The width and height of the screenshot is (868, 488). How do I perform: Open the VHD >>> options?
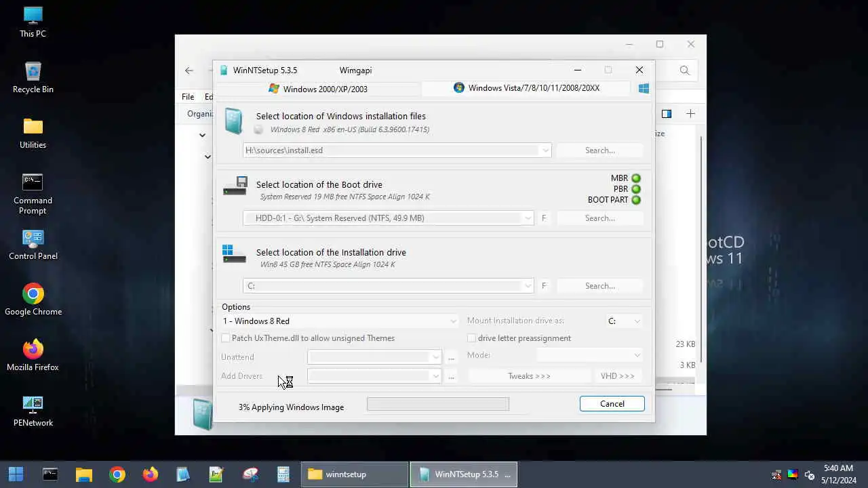coord(618,376)
